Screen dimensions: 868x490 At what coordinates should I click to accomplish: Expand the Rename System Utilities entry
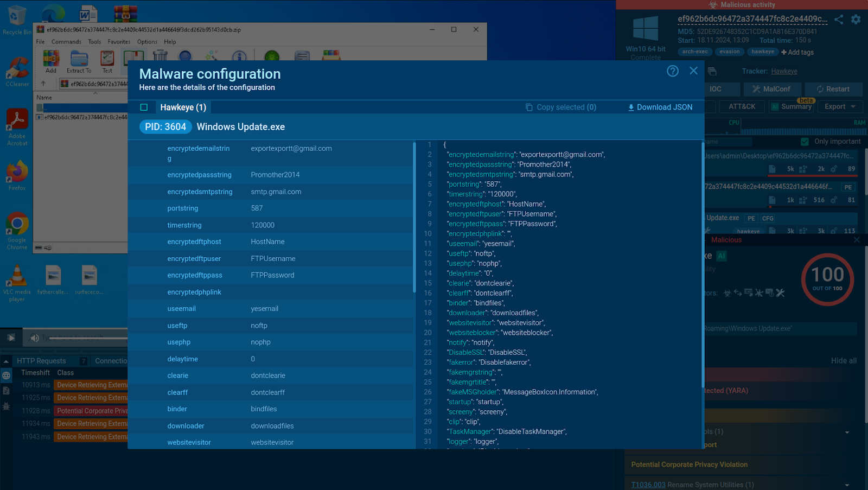click(847, 485)
